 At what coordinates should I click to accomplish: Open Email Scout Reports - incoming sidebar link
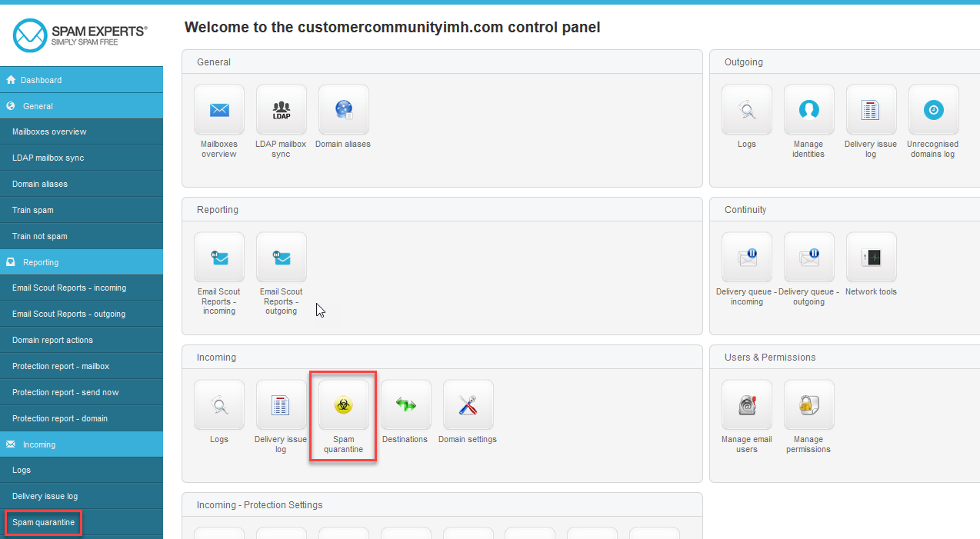tap(82, 288)
